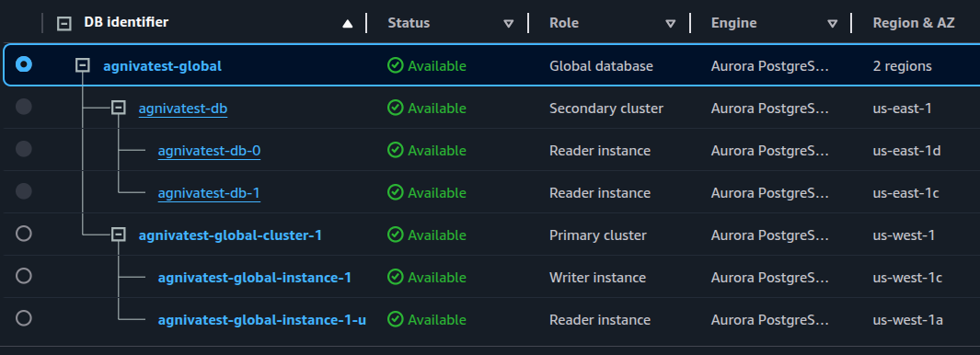
Task: Click Engine cell in agnivatest-db-1 row
Action: pyautogui.click(x=770, y=193)
